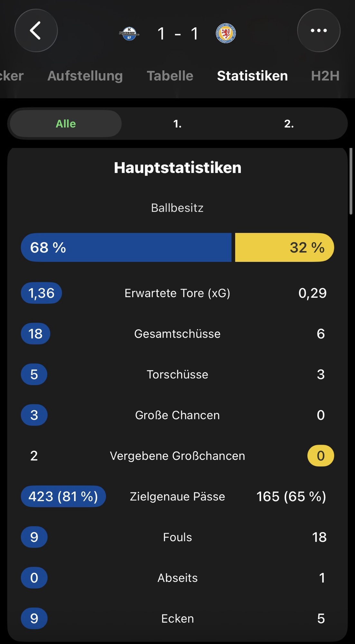
Task: Tap the yellow 0 Vergebene Großchancen badge
Action: click(321, 456)
